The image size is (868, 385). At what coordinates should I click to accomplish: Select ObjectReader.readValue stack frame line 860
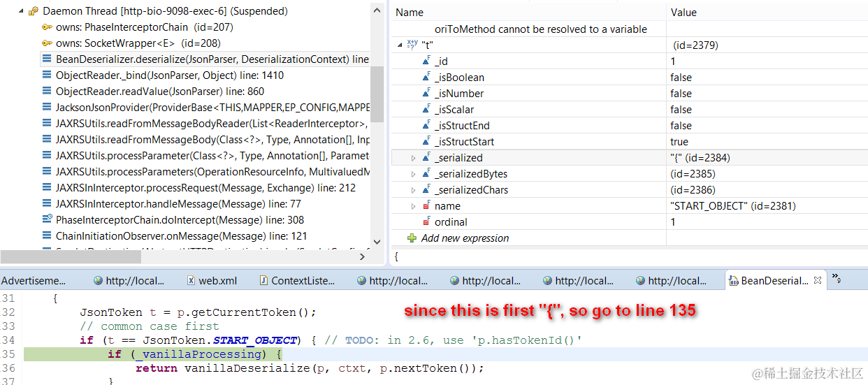(x=160, y=92)
